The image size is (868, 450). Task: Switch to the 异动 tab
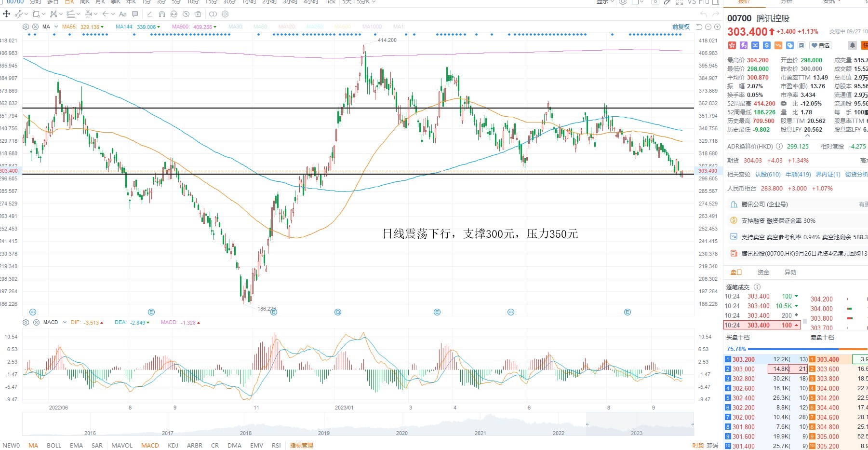pyautogui.click(x=790, y=273)
